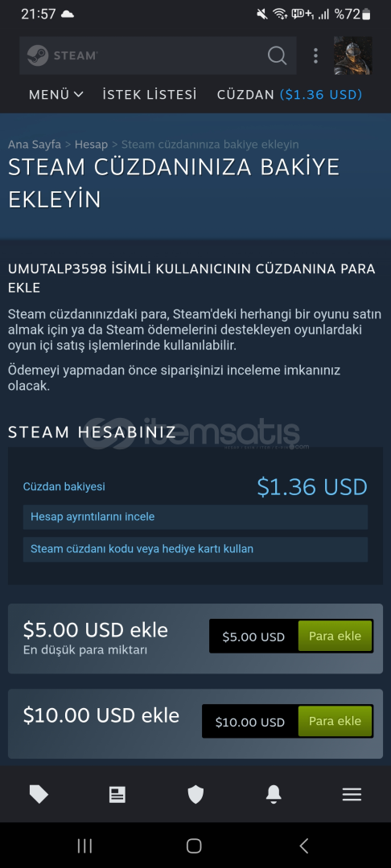391x868 pixels.
Task: Tap Android home navigation button
Action: coord(194,845)
